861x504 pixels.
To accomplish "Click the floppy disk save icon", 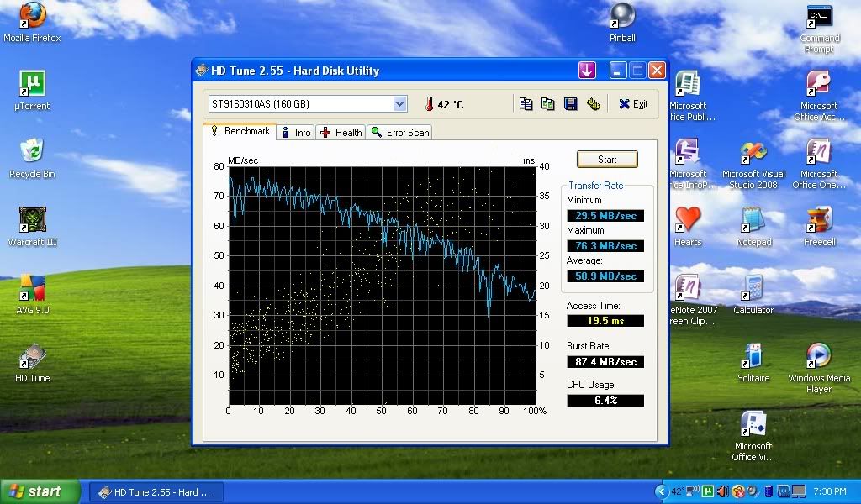I will (x=570, y=104).
